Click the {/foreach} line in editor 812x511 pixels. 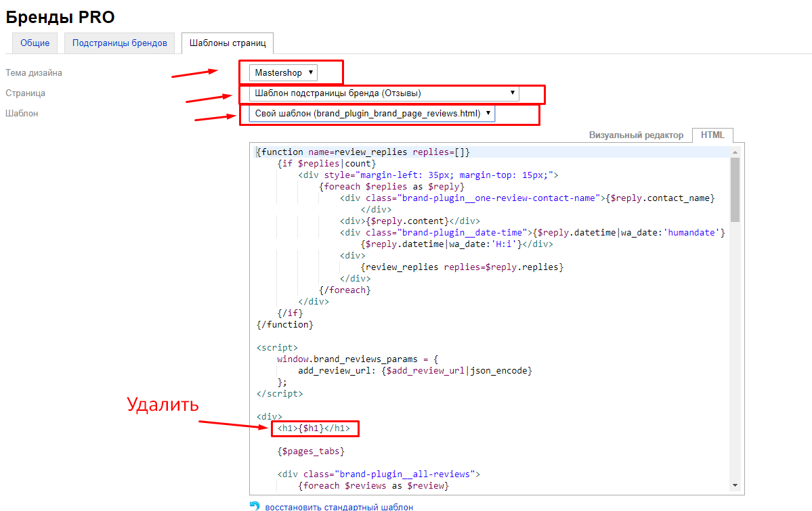pyautogui.click(x=345, y=290)
